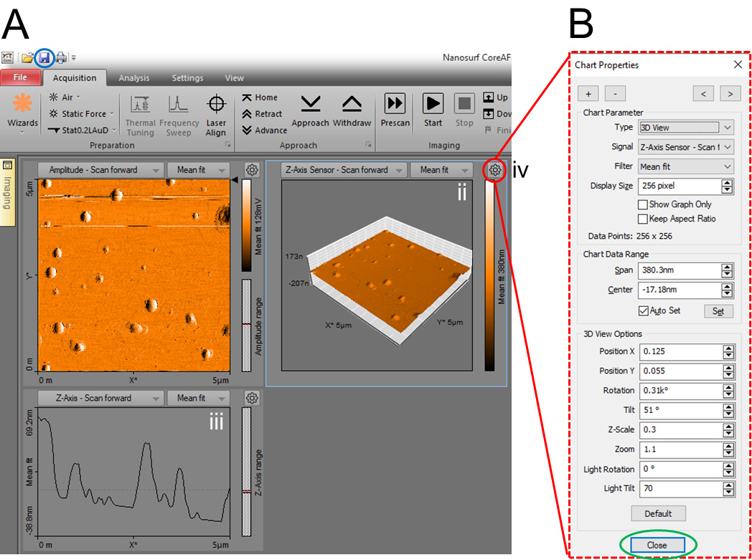This screenshot has height=560, width=752.
Task: Click previous chart arrow button
Action: click(x=703, y=94)
